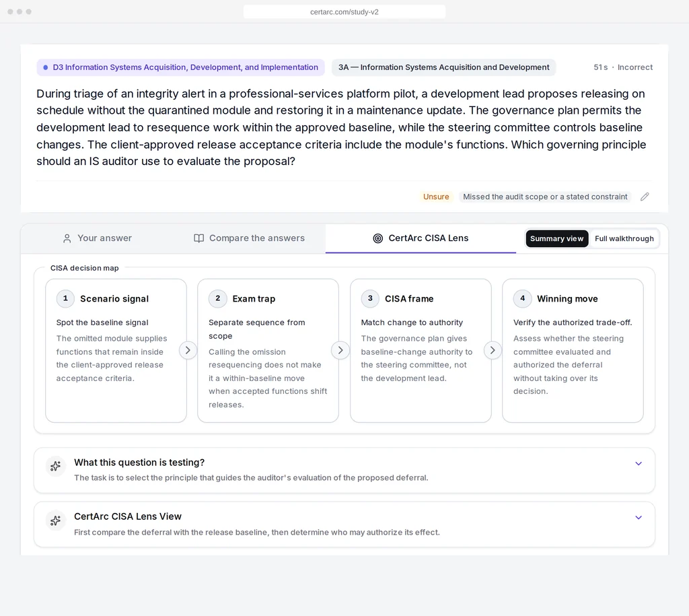
Task: Click the certarc.com/study-v2 address bar
Action: (x=344, y=12)
